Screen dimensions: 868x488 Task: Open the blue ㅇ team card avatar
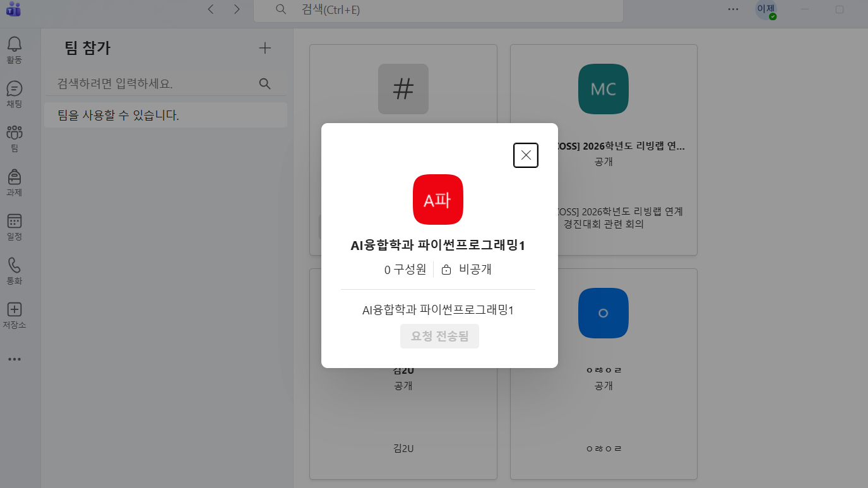[603, 313]
